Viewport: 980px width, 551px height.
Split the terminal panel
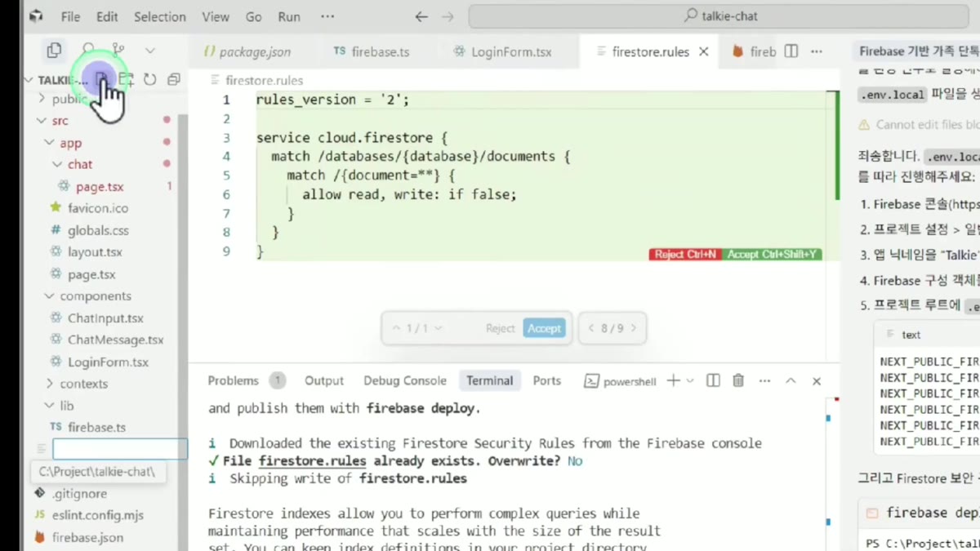(x=713, y=380)
